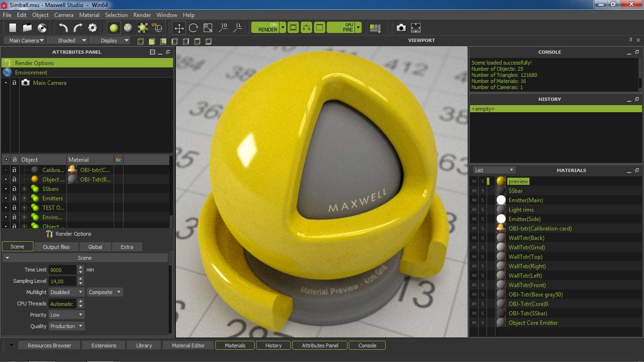
Task: Select the UV set selection icon
Action: (157, 28)
